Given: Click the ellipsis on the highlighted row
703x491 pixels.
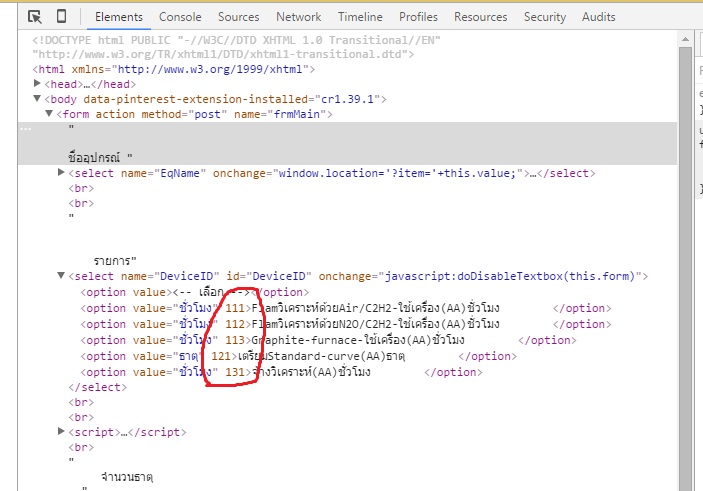Looking at the screenshot, I should tap(26, 129).
